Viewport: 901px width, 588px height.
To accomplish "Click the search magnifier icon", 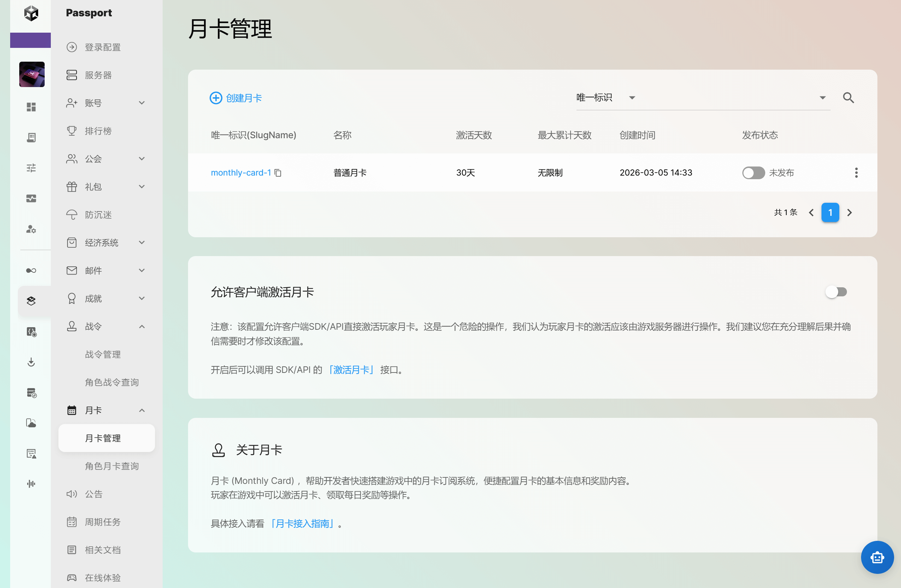I will click(848, 98).
